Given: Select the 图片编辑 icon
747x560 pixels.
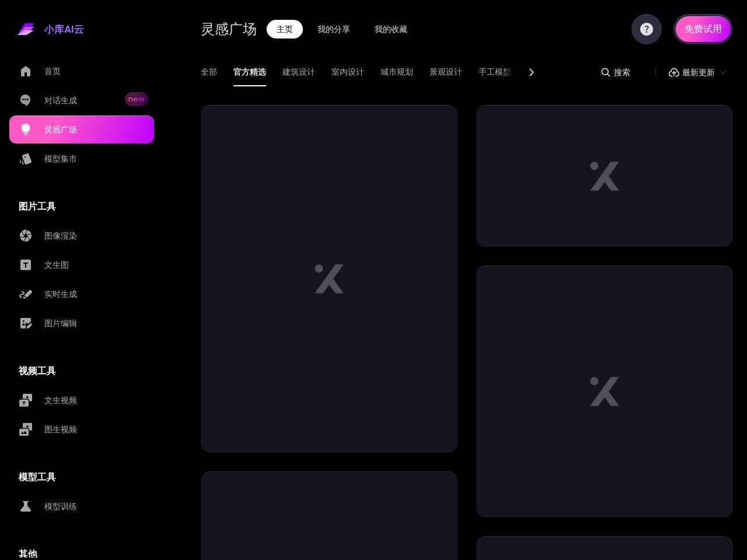Looking at the screenshot, I should [26, 323].
